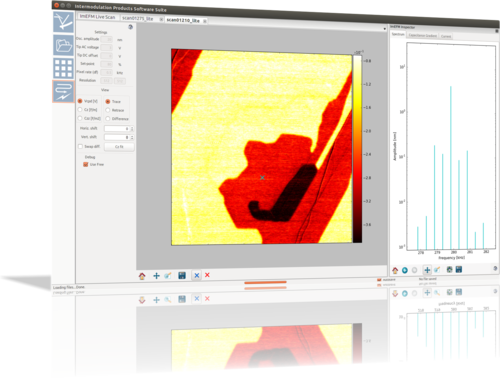
Task: Select the Difference radio button
Action: 108,118
